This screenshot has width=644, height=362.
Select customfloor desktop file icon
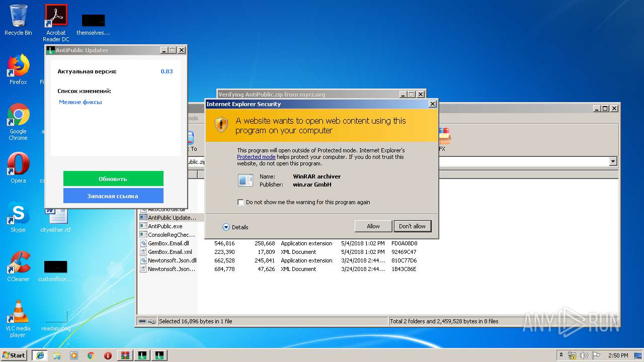tap(55, 270)
